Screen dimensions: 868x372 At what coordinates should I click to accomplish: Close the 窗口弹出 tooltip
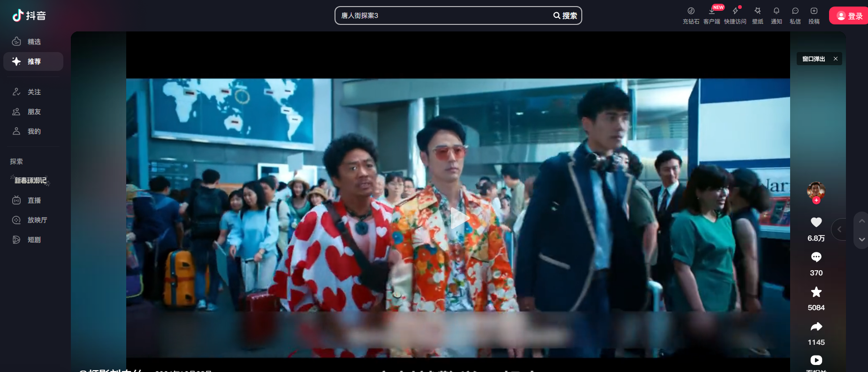(836, 59)
